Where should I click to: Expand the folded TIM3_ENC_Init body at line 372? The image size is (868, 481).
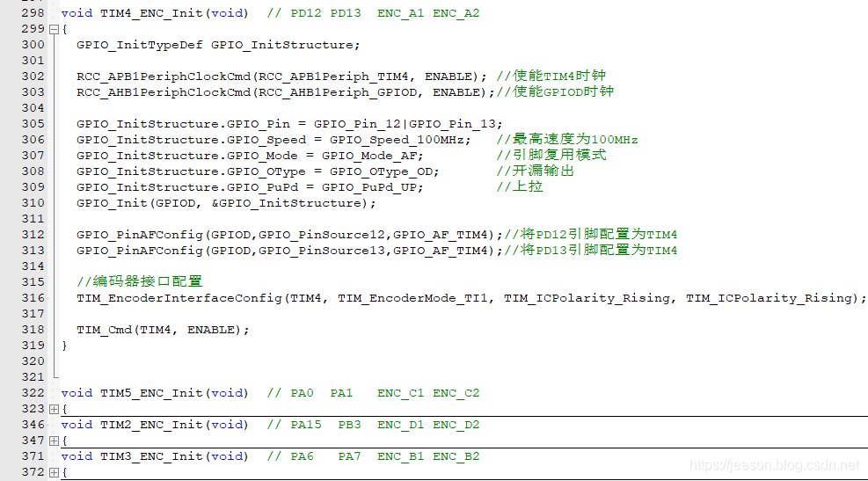(x=54, y=472)
